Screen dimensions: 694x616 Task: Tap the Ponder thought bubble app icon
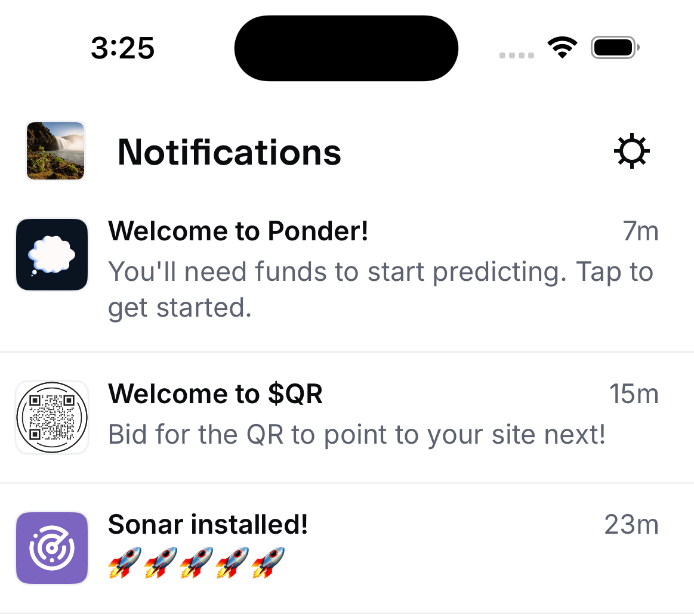52,255
